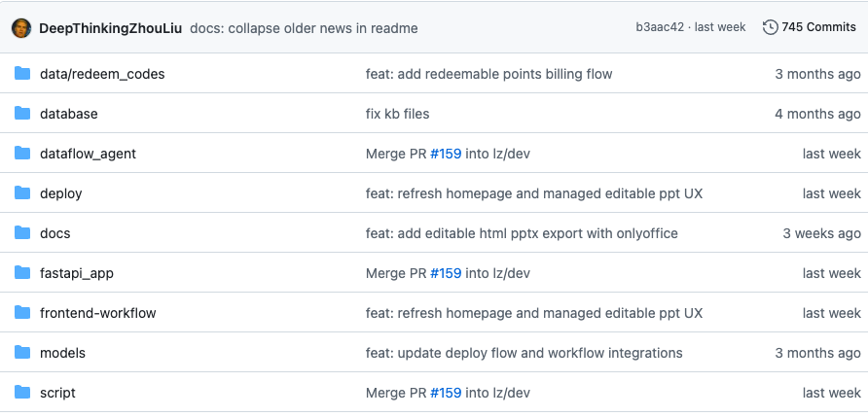Click the folder icon beside fastapi_app
Screen dimensions: 868x417
22,272
